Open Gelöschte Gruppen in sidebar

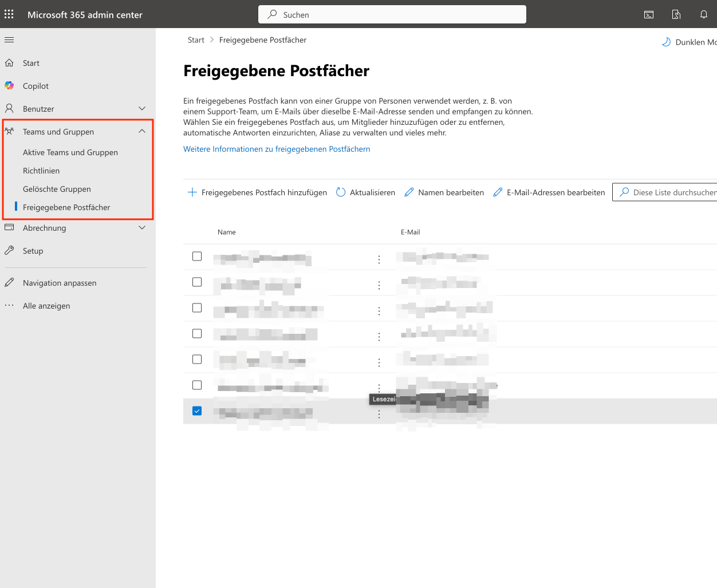[57, 189]
